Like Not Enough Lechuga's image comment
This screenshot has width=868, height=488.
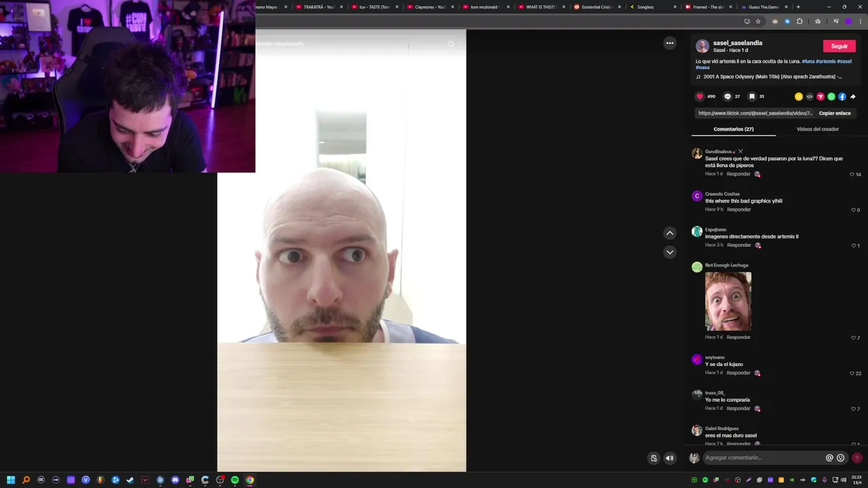click(x=853, y=338)
